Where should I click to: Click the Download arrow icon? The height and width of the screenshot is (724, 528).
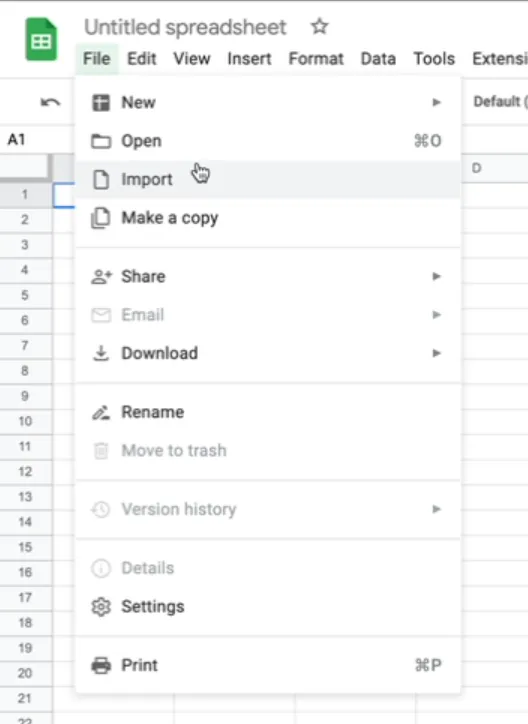point(101,353)
